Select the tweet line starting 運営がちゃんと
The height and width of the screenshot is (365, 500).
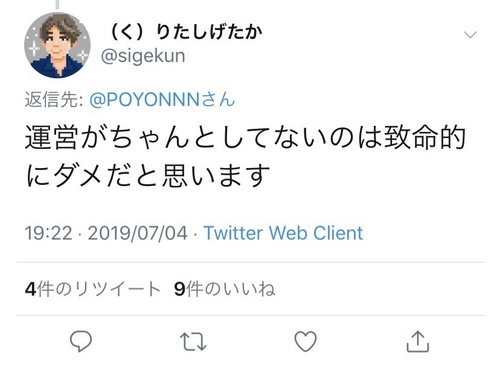[x=245, y=137]
